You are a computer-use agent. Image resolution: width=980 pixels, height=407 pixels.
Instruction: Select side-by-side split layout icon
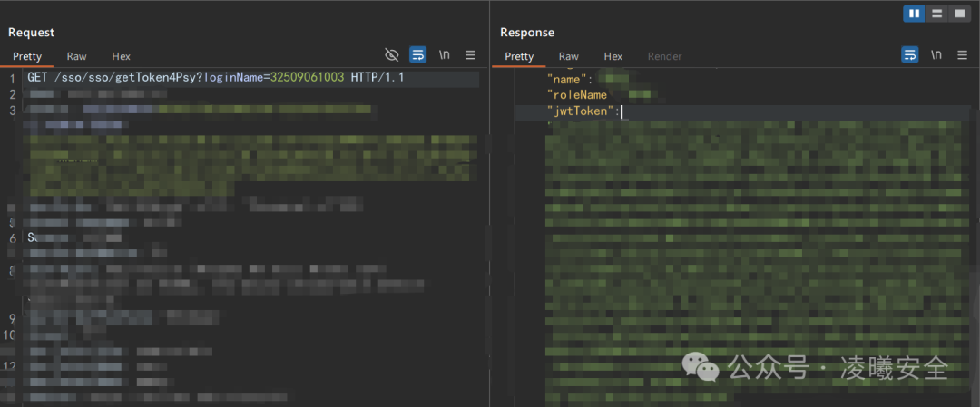pyautogui.click(x=914, y=13)
